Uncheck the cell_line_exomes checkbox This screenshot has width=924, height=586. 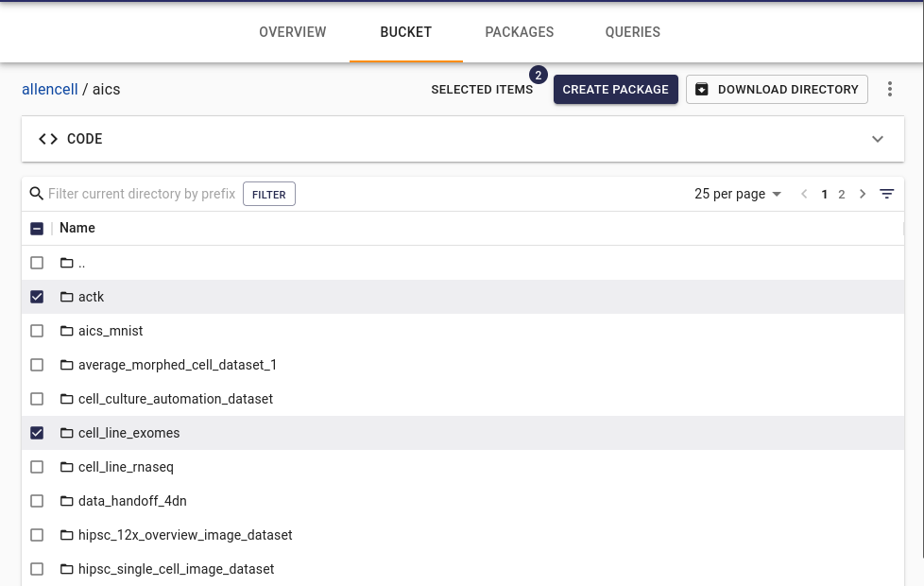tap(37, 433)
